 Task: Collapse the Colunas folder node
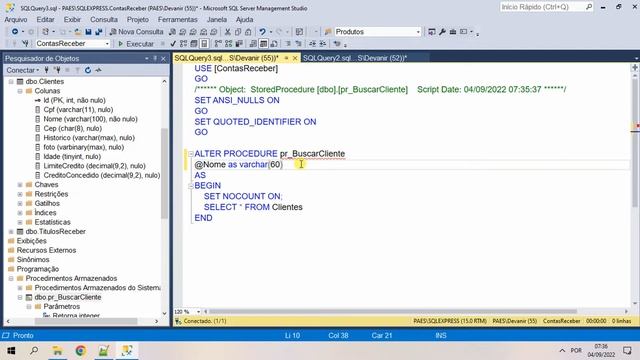click(20, 91)
